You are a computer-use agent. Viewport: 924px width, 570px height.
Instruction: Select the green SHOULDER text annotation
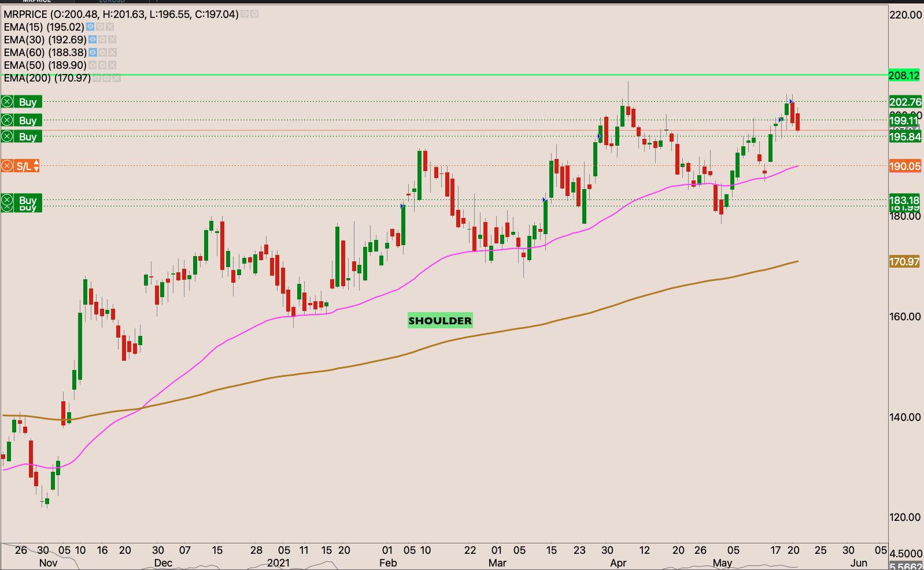(440, 321)
